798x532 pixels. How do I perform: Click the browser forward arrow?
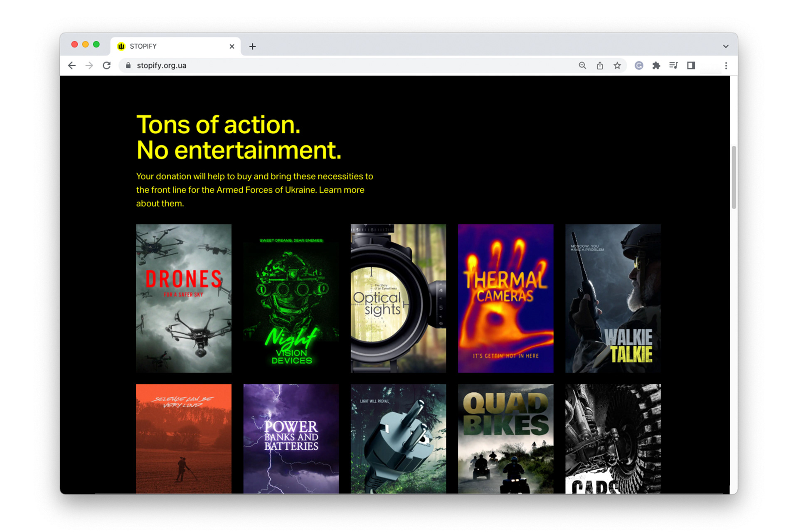tap(89, 66)
